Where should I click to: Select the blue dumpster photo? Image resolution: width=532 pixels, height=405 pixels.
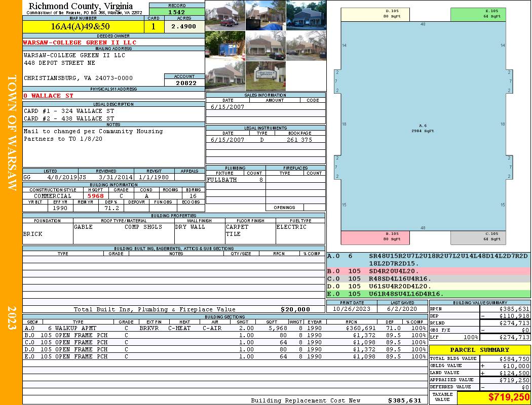225,46
